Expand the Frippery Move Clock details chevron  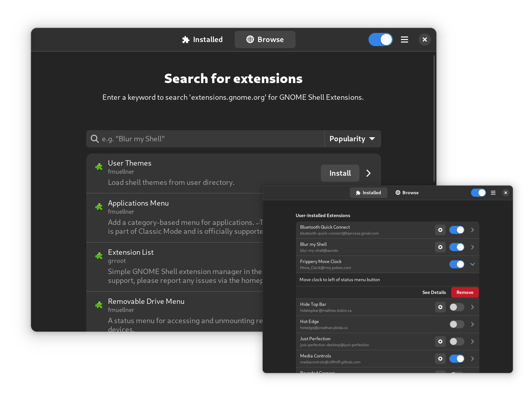click(472, 264)
